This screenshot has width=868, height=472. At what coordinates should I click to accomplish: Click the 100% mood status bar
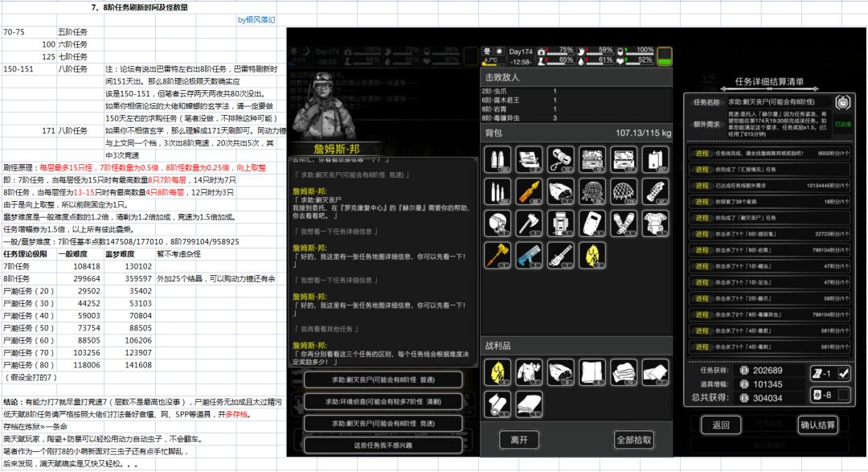pos(636,51)
